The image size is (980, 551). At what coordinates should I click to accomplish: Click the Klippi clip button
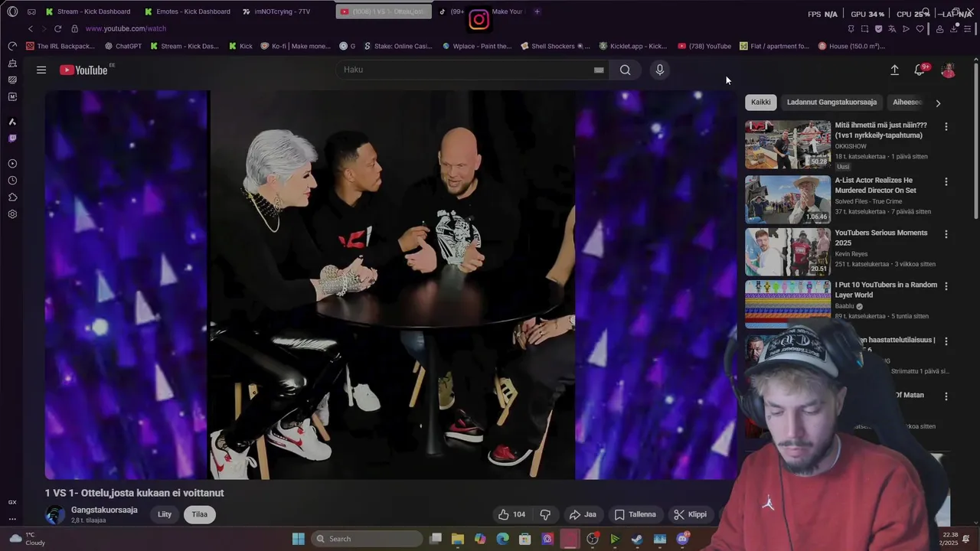[x=690, y=514]
